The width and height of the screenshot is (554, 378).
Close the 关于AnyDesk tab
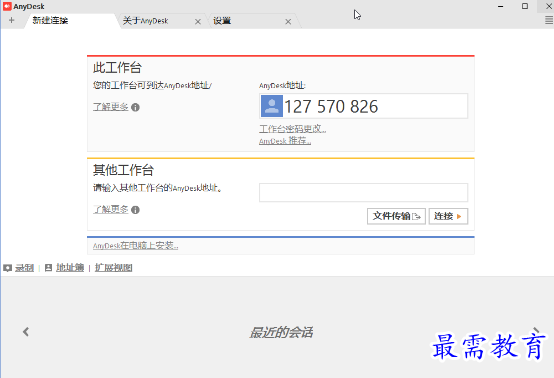pos(198,22)
